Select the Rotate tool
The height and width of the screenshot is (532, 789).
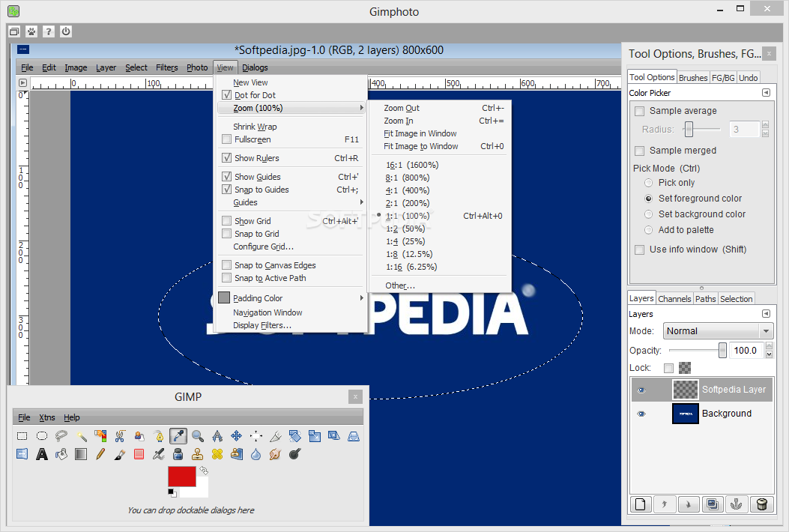(x=295, y=436)
